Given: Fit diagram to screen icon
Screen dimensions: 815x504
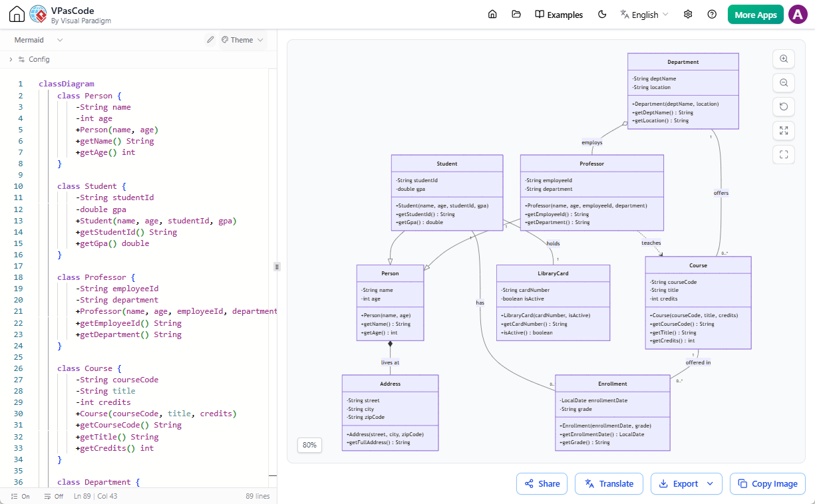Looking at the screenshot, I should coord(784,131).
